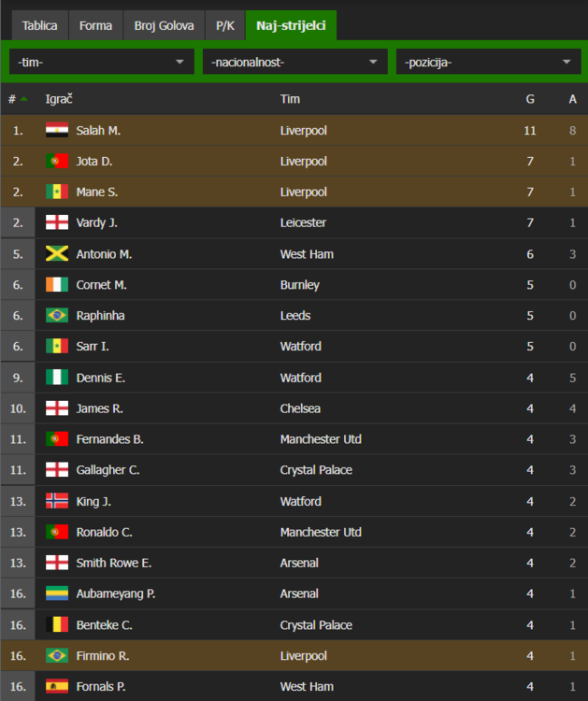Screen dimensions: 588x701
Task: Click the Brazil flag beside Raphinha
Action: (x=57, y=315)
